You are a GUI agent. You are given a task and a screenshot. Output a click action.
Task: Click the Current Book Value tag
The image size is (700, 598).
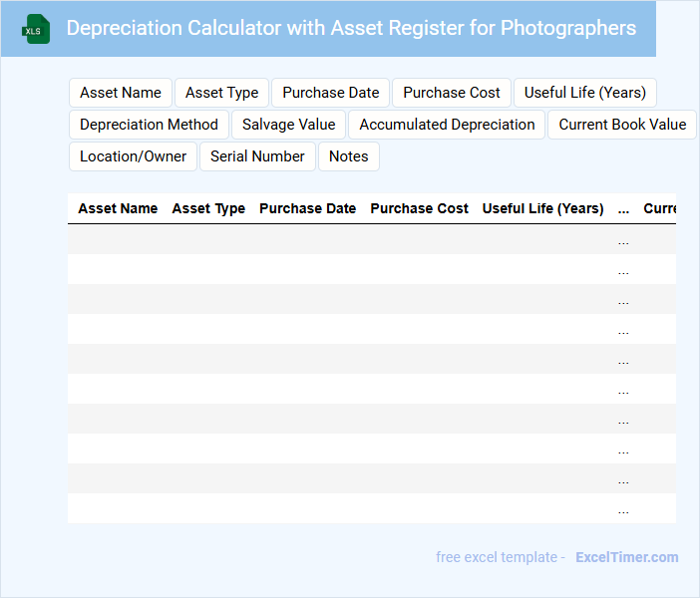pyautogui.click(x=622, y=125)
